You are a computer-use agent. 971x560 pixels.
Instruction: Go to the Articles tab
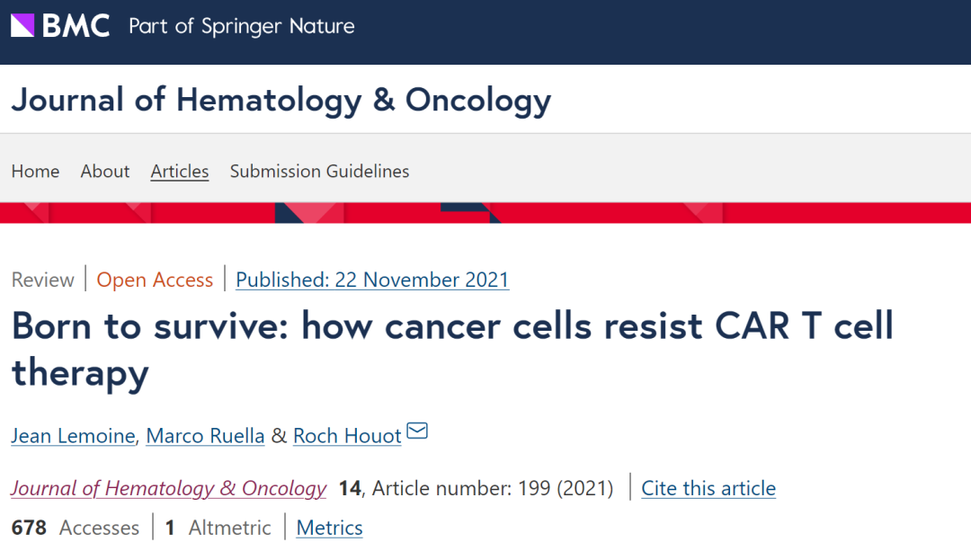click(180, 172)
